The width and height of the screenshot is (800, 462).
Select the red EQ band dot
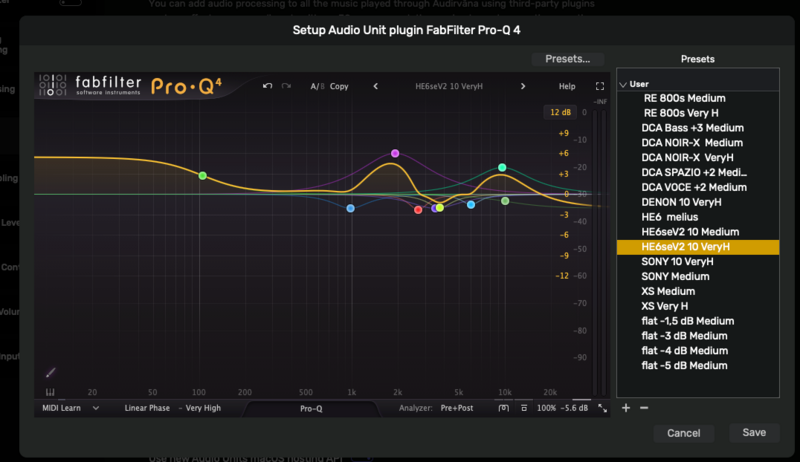pyautogui.click(x=418, y=210)
